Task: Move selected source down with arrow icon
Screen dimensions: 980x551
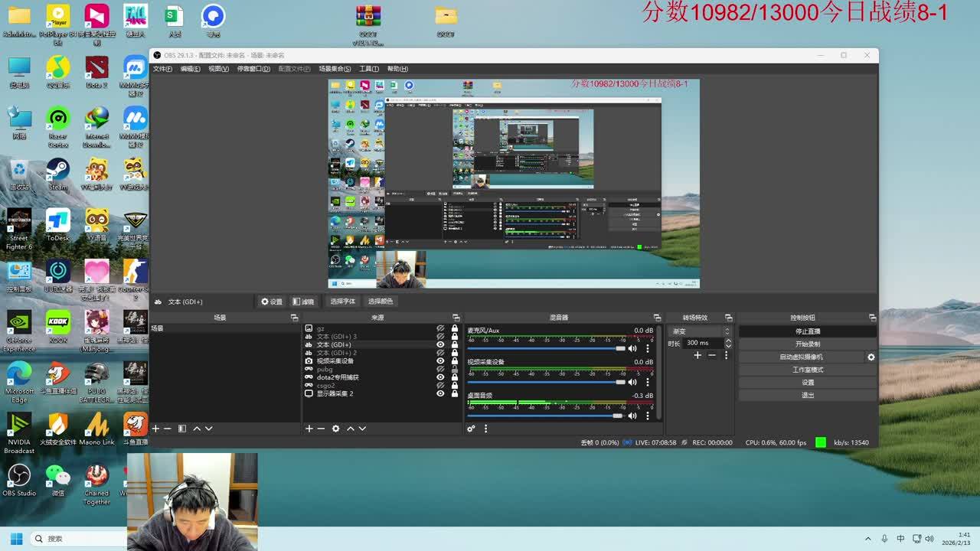Action: (362, 429)
